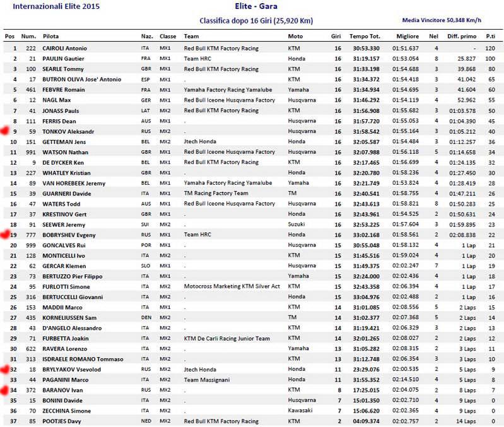The width and height of the screenshot is (504, 427).
Task: Click TONKOV Aleksandr row name
Action: pos(68,131)
